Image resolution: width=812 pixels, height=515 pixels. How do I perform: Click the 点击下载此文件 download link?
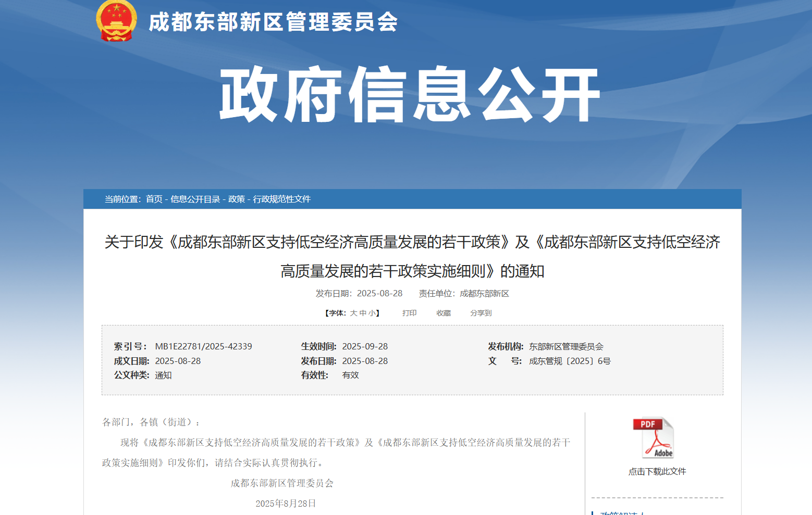coord(657,471)
